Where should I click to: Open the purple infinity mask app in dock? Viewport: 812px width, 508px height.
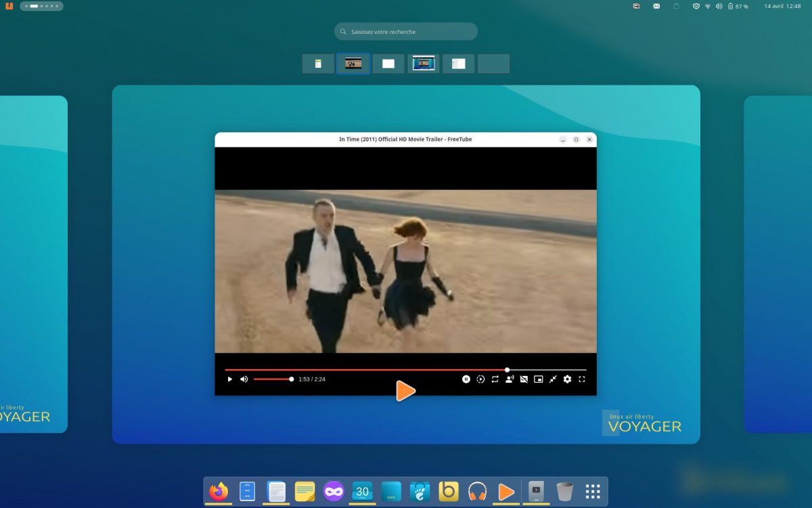[334, 491]
